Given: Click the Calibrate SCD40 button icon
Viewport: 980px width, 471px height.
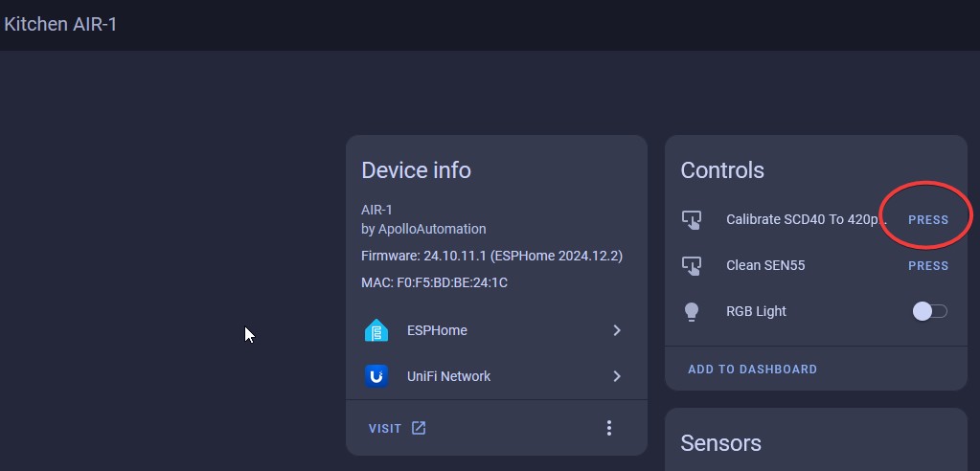Looking at the screenshot, I should [692, 219].
